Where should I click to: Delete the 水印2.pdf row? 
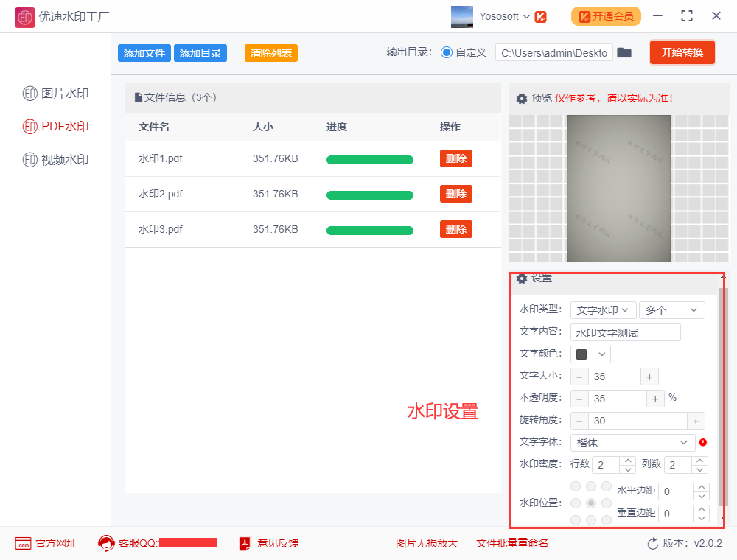456,194
